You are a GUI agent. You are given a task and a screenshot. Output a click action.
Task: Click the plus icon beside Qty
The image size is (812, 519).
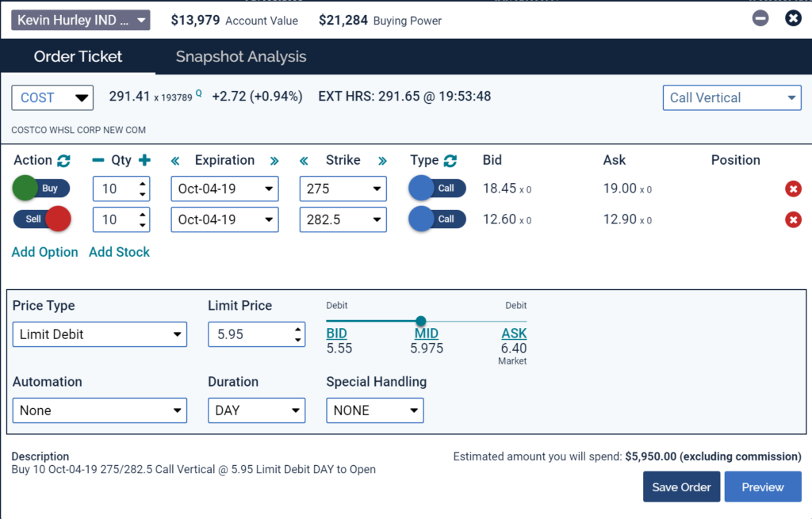tap(144, 160)
